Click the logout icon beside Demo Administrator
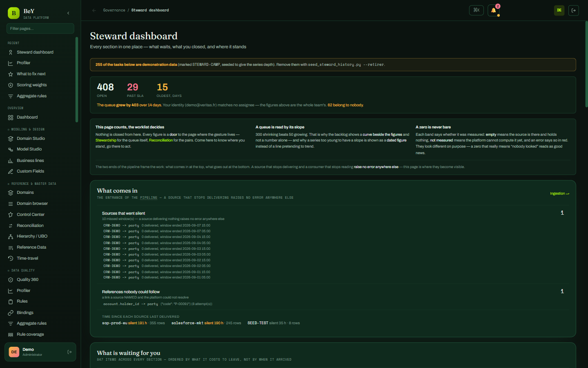Image resolution: width=588 pixels, height=368 pixels. 69,352
